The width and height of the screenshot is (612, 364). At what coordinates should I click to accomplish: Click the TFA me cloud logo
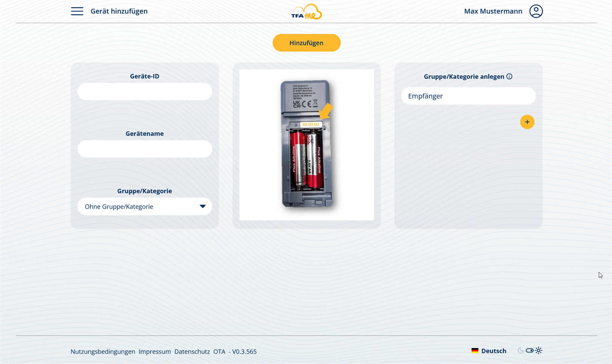coord(306,12)
